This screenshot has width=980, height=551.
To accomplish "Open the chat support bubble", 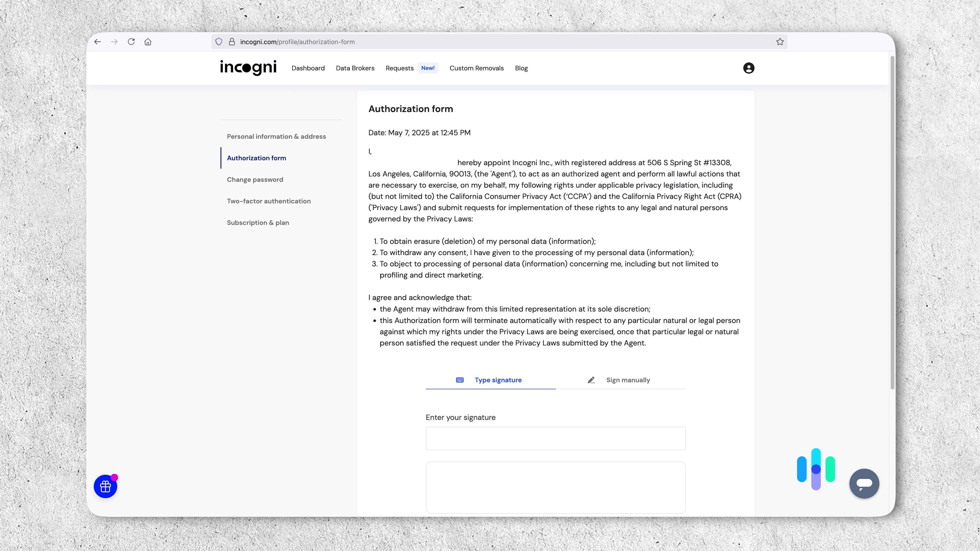I will [x=864, y=483].
